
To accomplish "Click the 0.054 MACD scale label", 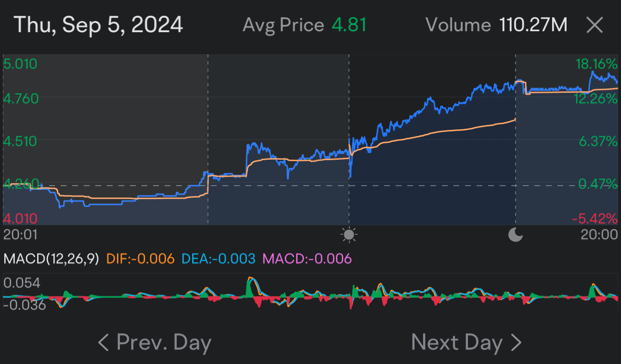I will [22, 283].
